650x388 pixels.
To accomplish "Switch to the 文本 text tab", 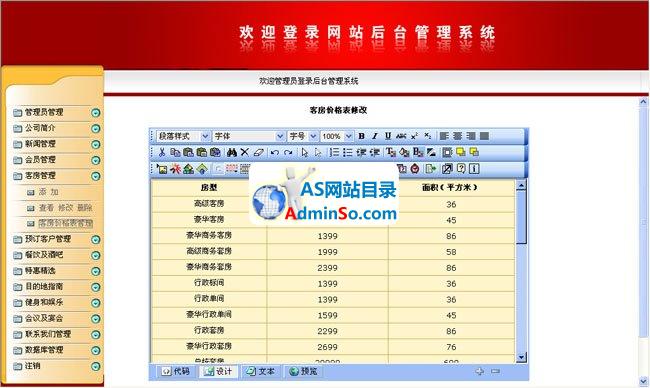I will pyautogui.click(x=261, y=371).
